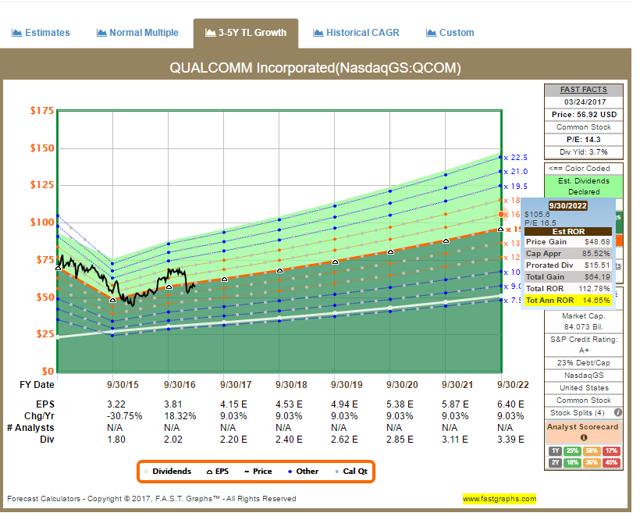Click the P/E: 14.3 fact
640x527 pixels.
[584, 140]
